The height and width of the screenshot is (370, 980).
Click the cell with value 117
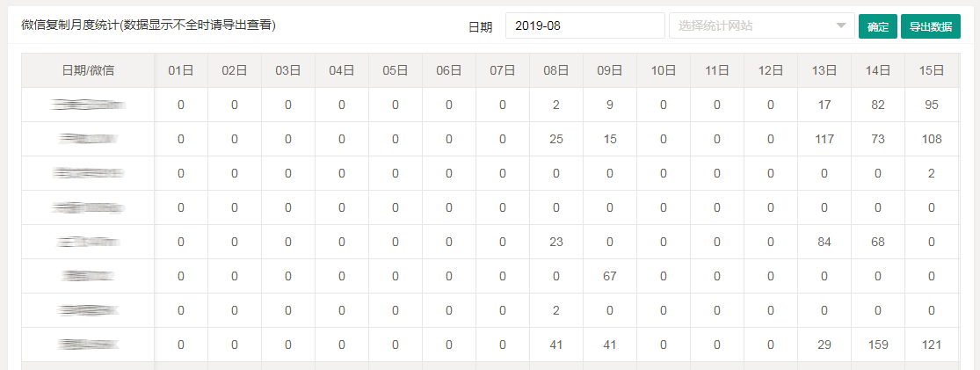[x=824, y=139]
